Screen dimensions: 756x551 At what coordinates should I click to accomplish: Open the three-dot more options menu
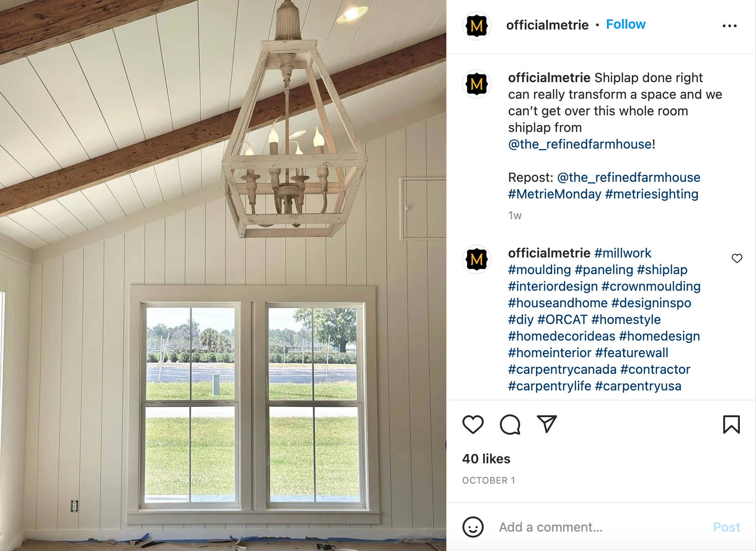pyautogui.click(x=730, y=26)
